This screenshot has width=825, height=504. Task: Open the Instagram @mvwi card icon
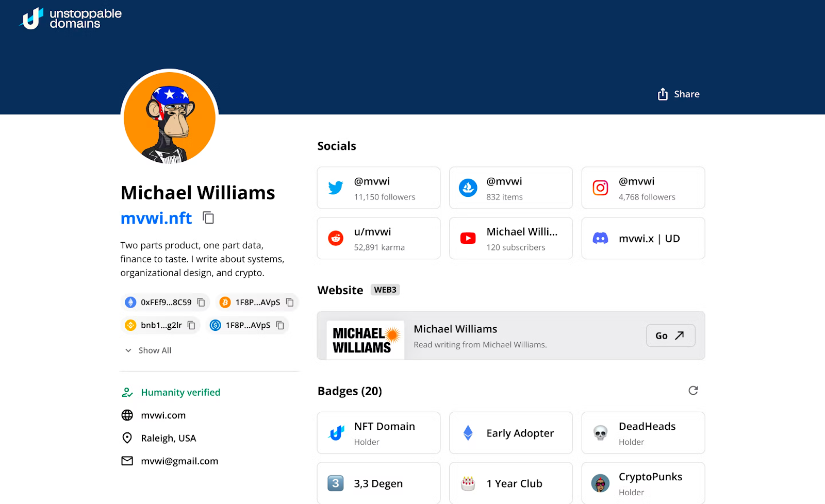(600, 188)
